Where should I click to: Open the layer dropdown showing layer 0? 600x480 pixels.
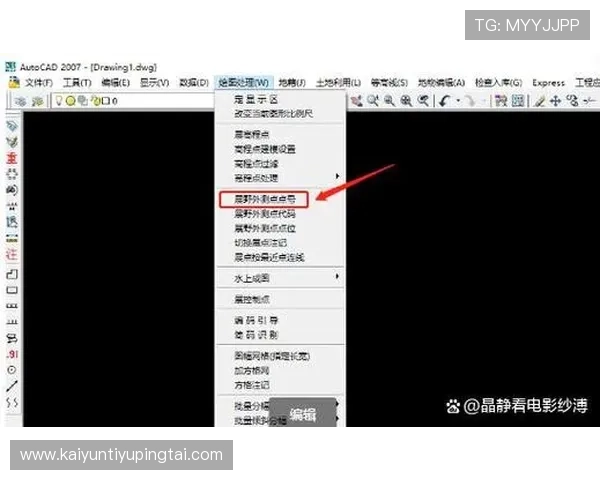click(x=134, y=101)
